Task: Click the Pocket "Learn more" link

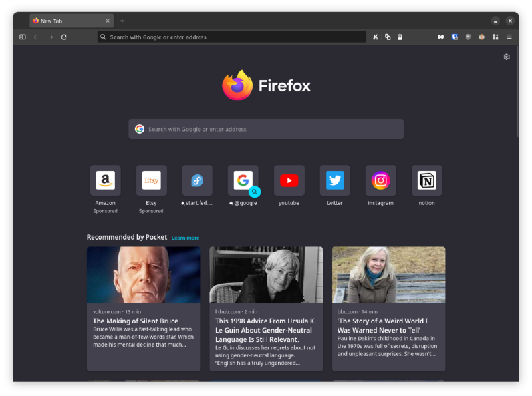Action: 185,238
